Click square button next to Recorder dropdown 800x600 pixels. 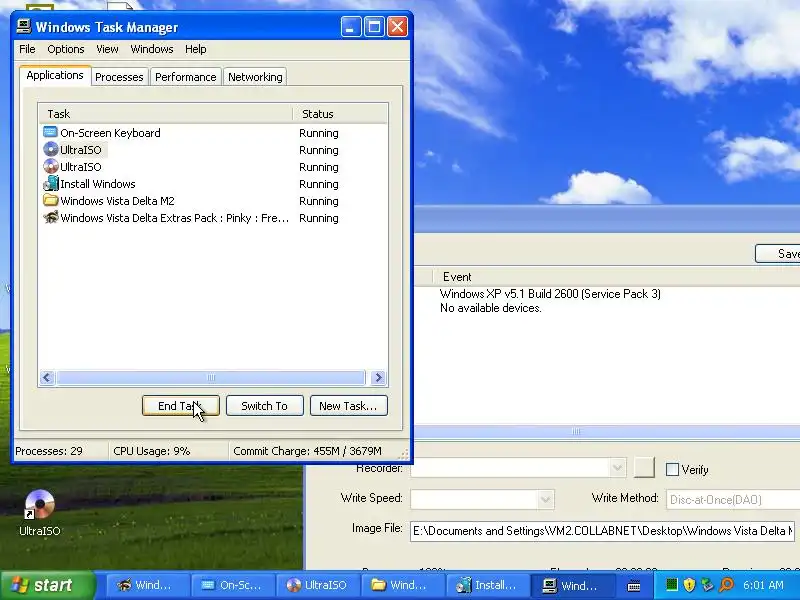644,467
